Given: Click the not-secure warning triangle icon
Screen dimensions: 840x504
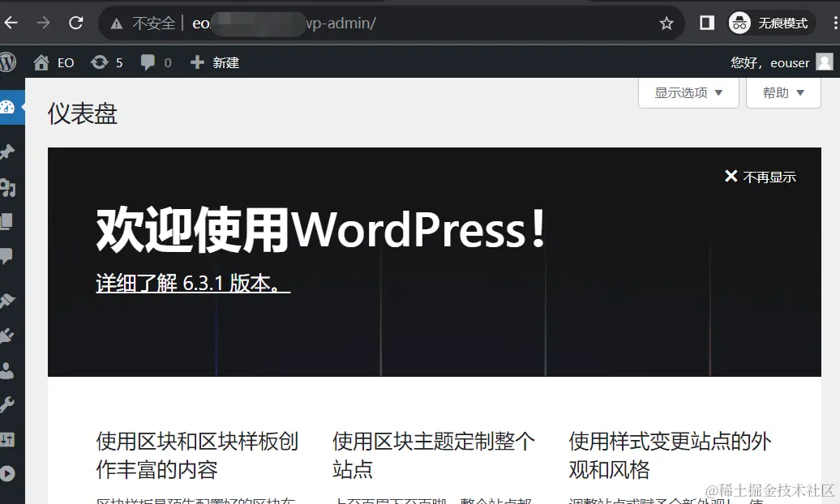Looking at the screenshot, I should coord(116,23).
